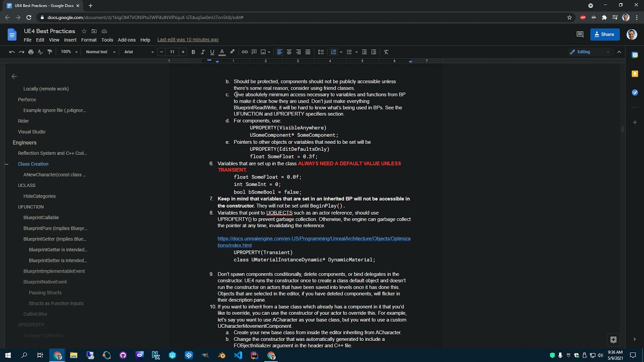Screen dimensions: 644x362
Task: Toggle the numbered list
Action: (x=333, y=52)
